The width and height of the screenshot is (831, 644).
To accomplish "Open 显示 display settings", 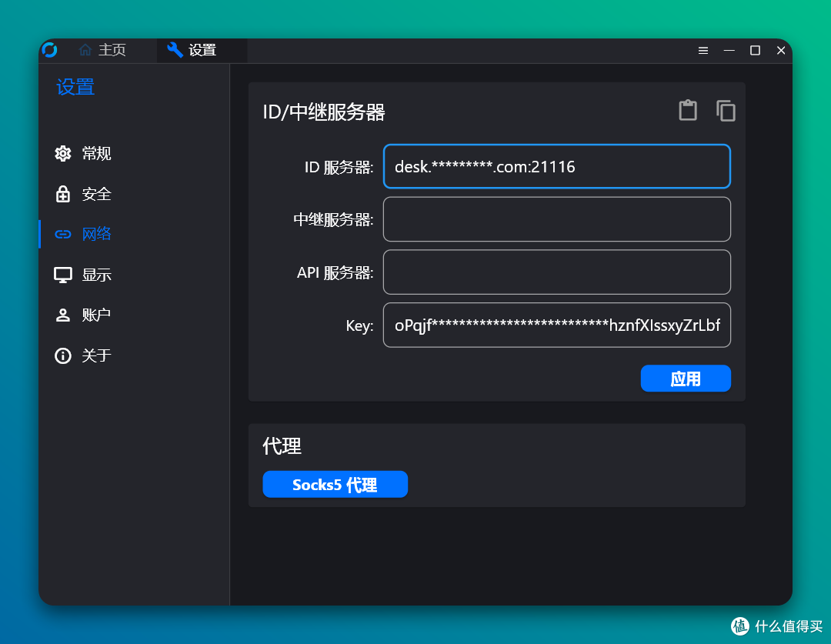I will [82, 275].
